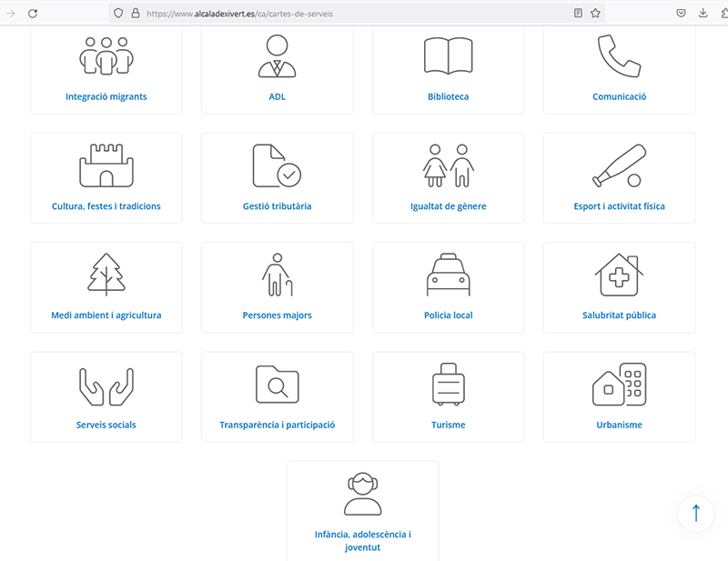Open the ADL link
The height and width of the screenshot is (561, 728).
click(x=278, y=97)
